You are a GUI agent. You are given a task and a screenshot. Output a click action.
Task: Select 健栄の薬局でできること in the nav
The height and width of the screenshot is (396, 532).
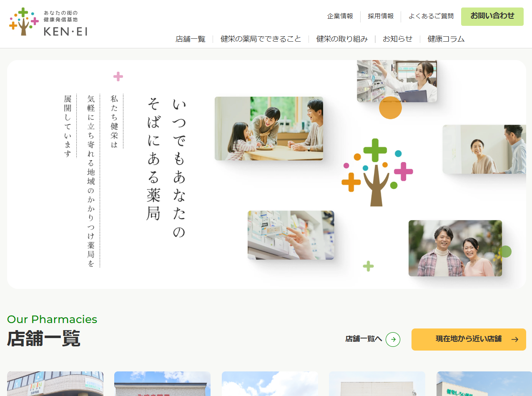coord(261,38)
